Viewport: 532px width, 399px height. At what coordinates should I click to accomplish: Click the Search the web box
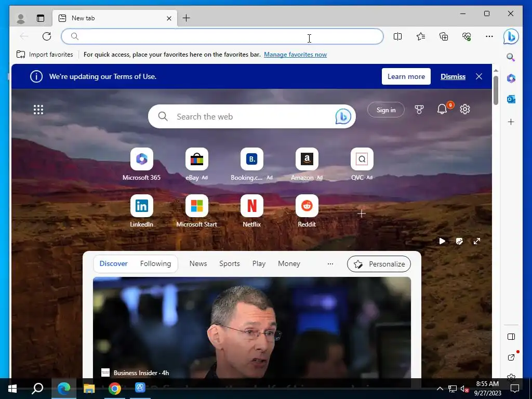tap(252, 116)
